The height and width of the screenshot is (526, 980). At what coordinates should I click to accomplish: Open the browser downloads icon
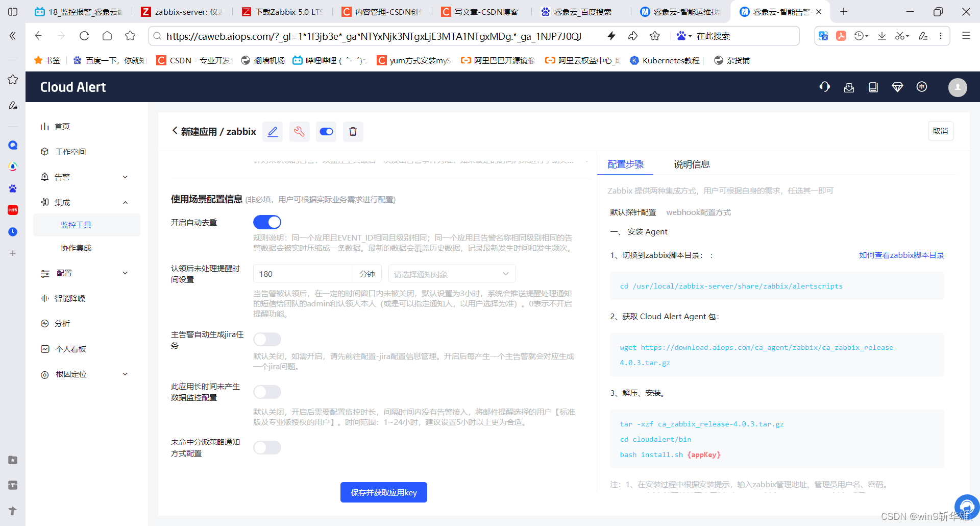coord(881,36)
